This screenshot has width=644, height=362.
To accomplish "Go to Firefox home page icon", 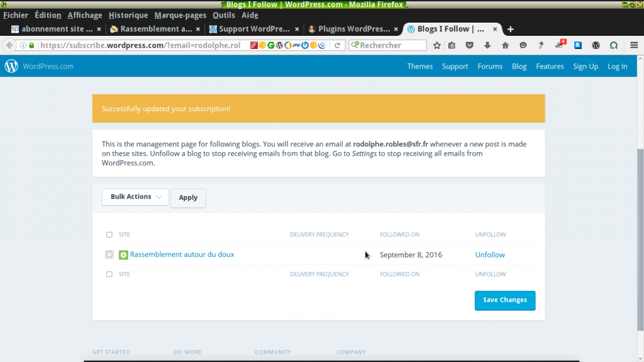I will click(x=505, y=45).
